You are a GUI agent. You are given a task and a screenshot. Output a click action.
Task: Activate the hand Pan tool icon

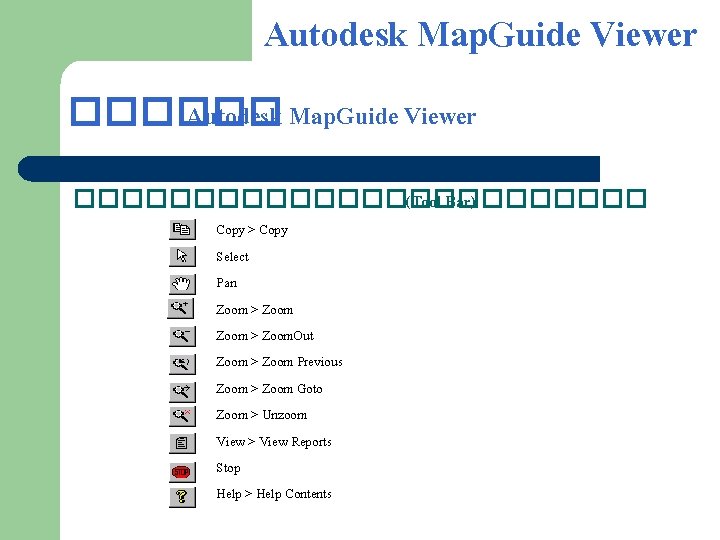(x=182, y=284)
